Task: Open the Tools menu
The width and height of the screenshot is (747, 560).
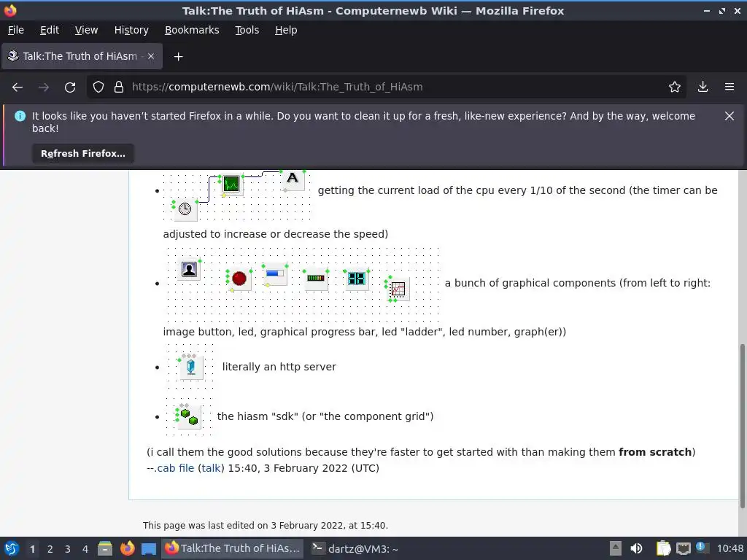Action: (x=247, y=30)
